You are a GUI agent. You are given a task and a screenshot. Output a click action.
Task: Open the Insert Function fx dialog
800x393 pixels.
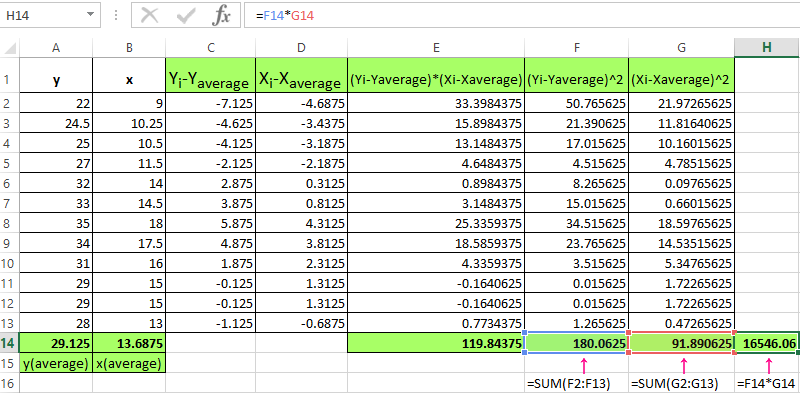221,16
